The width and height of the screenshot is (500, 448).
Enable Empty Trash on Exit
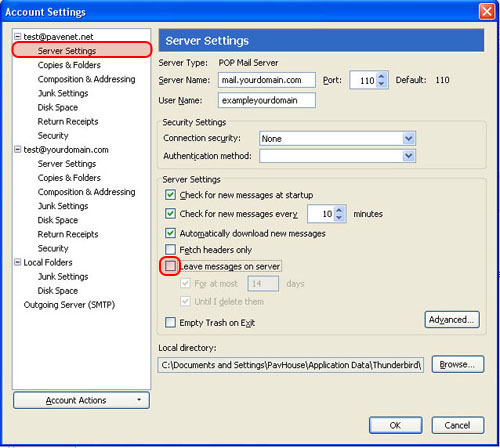tap(170, 322)
